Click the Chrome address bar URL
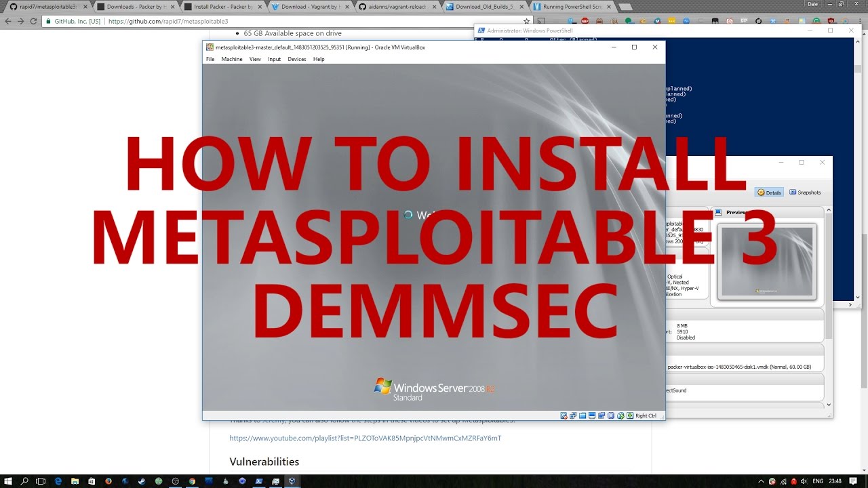 click(x=168, y=21)
